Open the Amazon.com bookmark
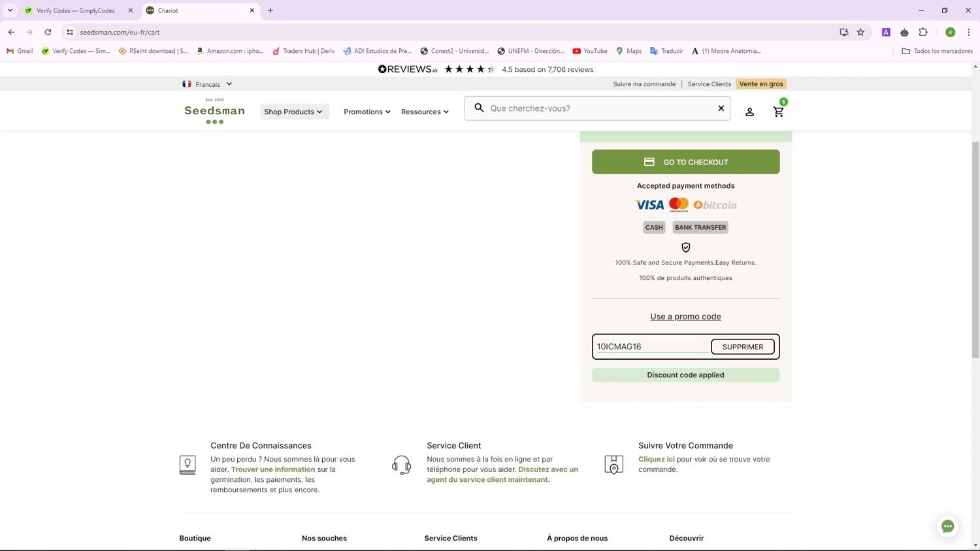 coord(230,51)
